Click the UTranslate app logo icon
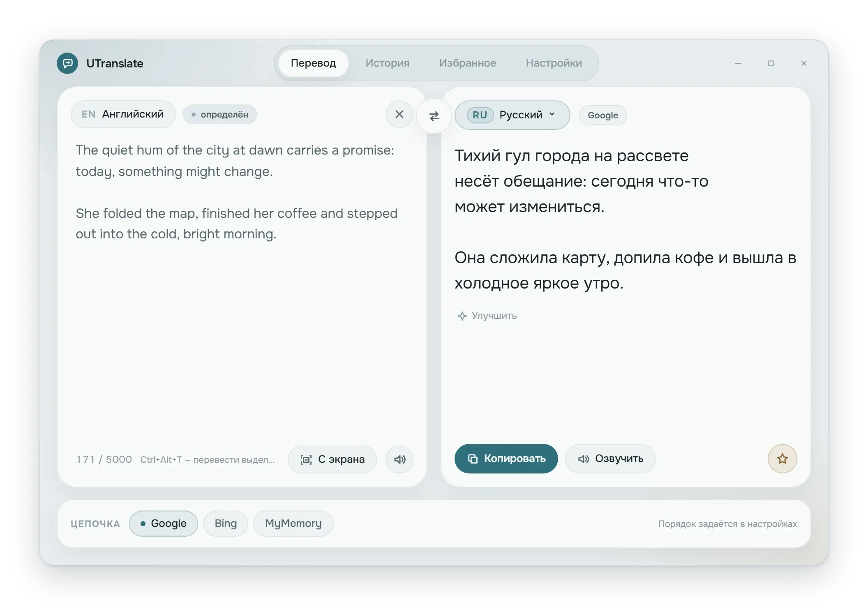The height and width of the screenshot is (605, 868). point(67,63)
